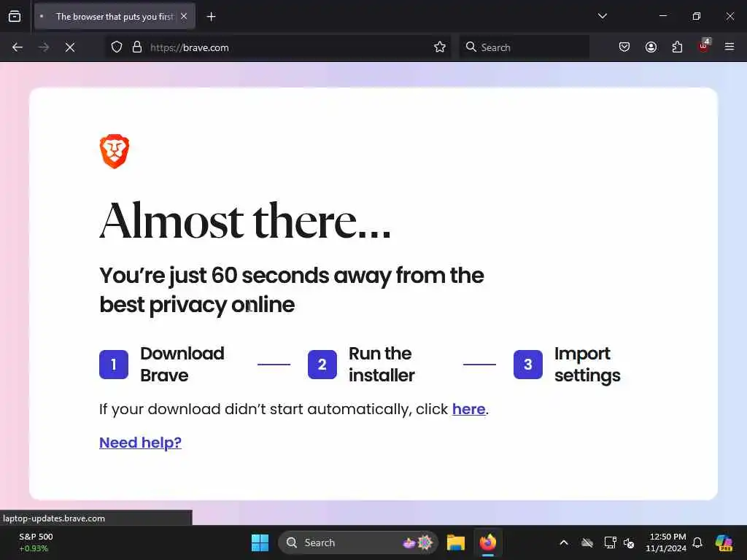
Task: Go back to the previous page
Action: coord(18,47)
